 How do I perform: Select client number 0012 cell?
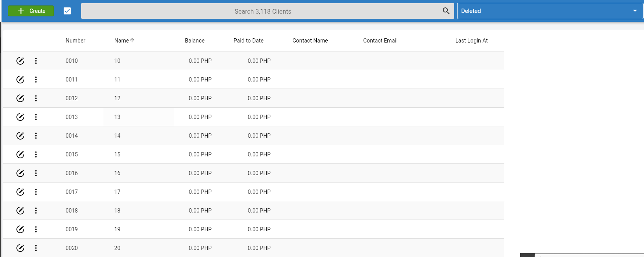point(72,98)
